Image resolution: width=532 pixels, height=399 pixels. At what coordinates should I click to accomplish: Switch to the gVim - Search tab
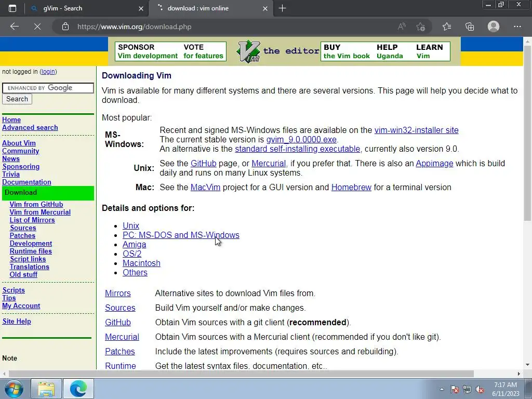[x=86, y=8]
